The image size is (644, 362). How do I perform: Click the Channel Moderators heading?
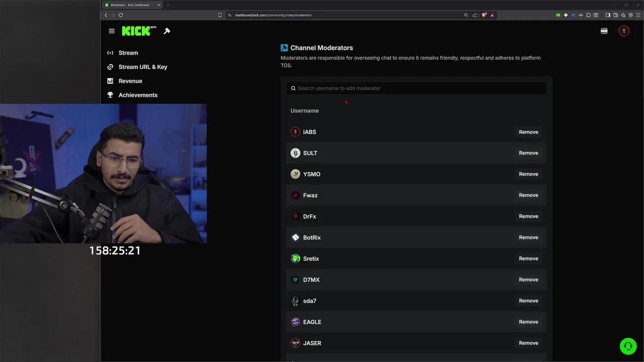(321, 48)
